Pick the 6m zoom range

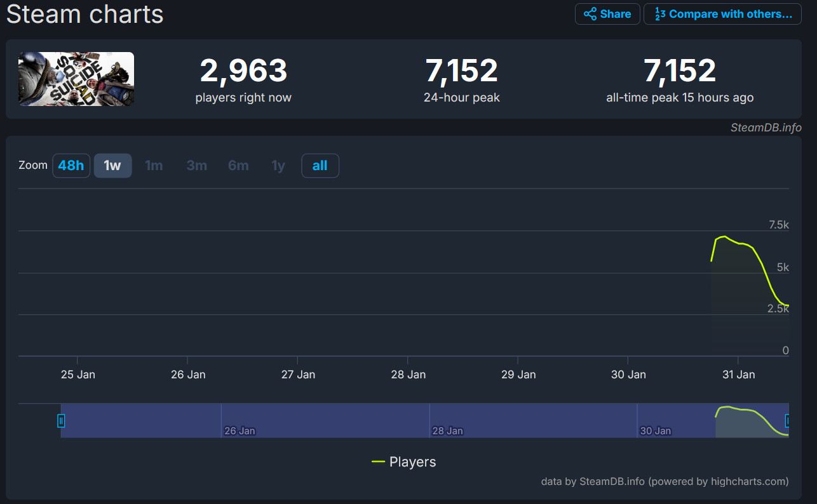point(238,166)
